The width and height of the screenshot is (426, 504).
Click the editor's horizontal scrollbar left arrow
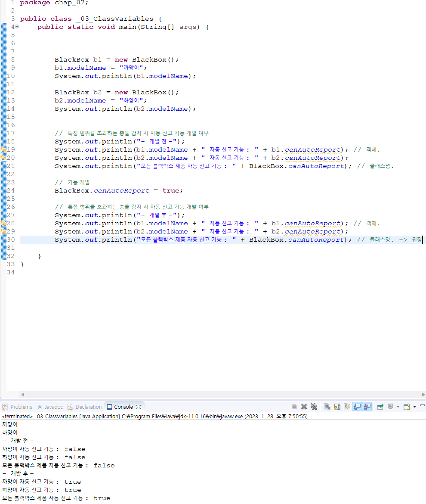[x=22, y=395]
